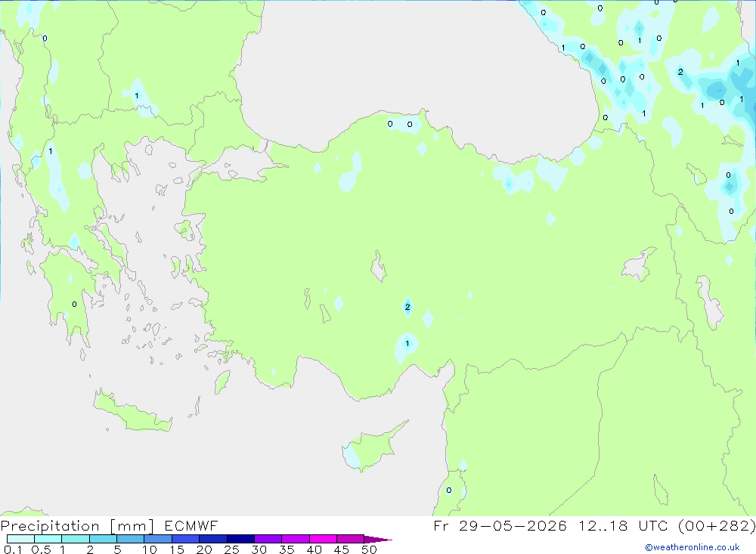Click the "Fr 29-05-2026" date text

click(500, 526)
